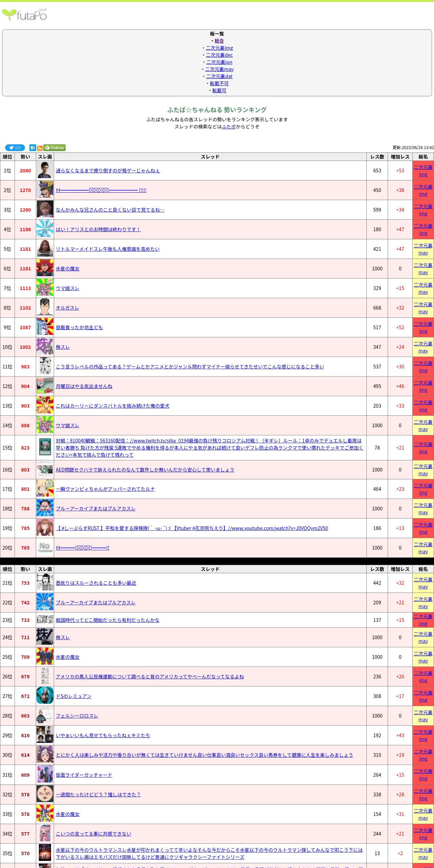Open thread なんかみんな兄さんのこと良くない目で見てるね
434x868 pixels.
[110, 210]
